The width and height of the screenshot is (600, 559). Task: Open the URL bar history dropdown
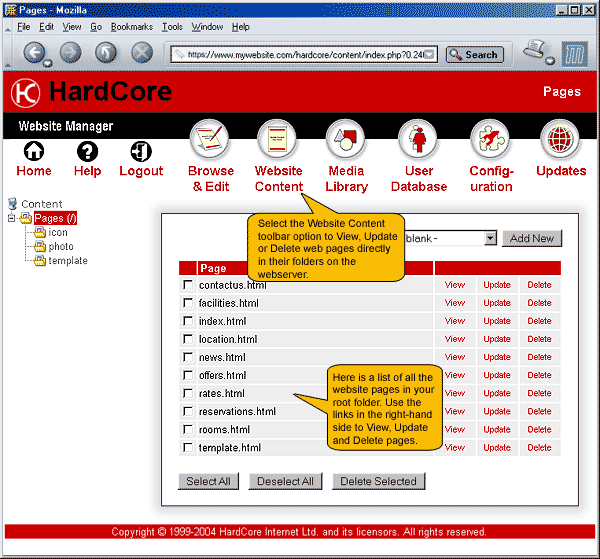tap(430, 54)
